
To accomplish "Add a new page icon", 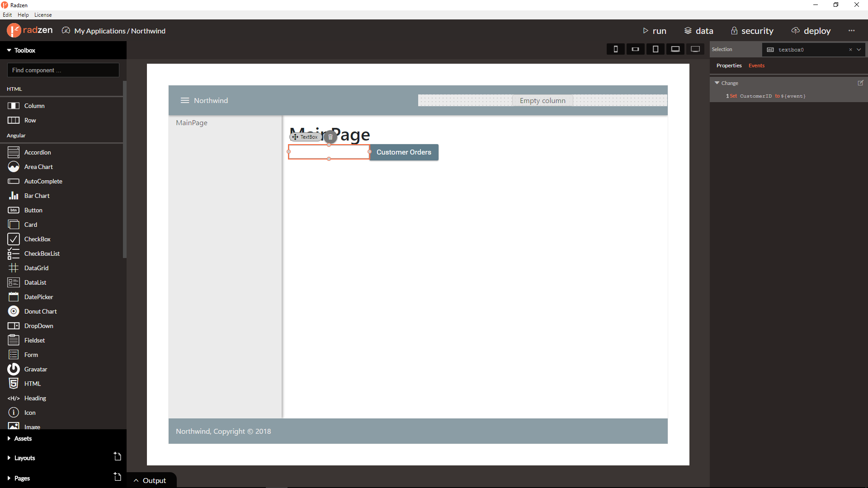I will (118, 477).
